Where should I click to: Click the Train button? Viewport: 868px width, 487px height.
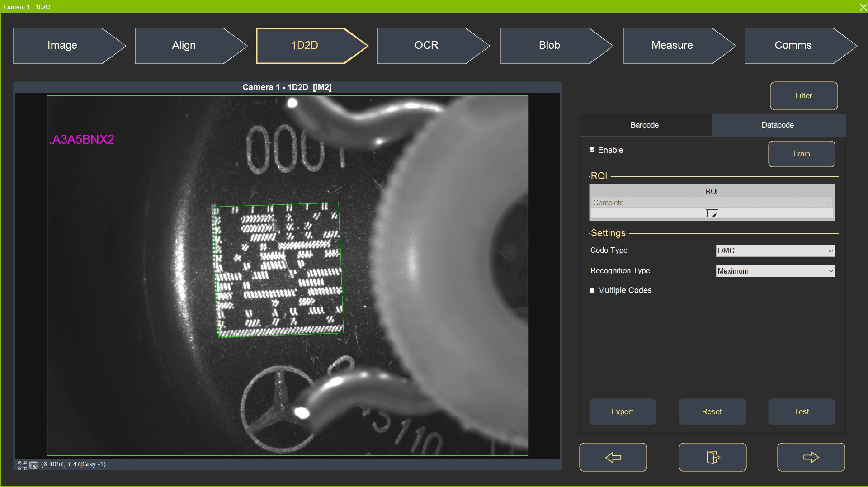click(x=802, y=154)
